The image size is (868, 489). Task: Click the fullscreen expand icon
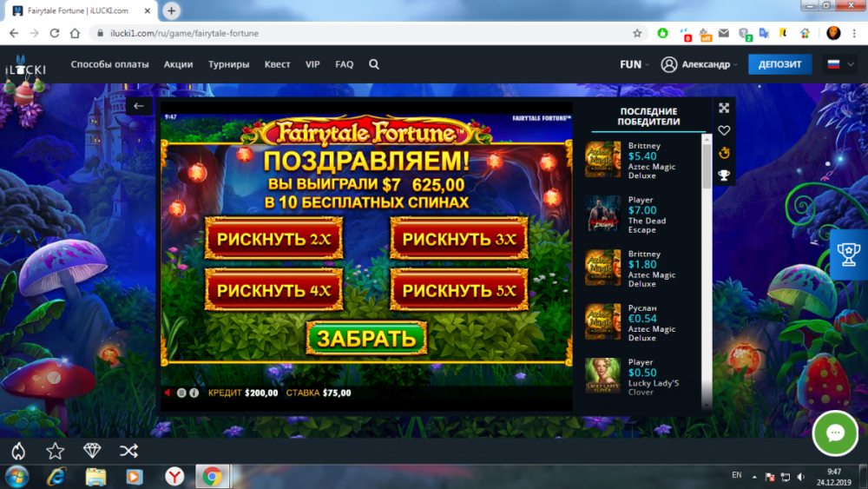724,108
